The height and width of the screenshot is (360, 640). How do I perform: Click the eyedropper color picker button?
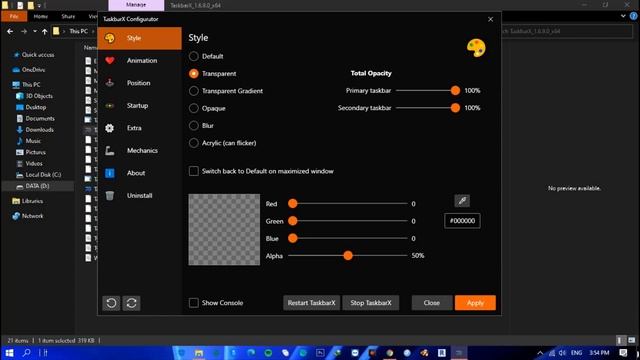tap(462, 200)
